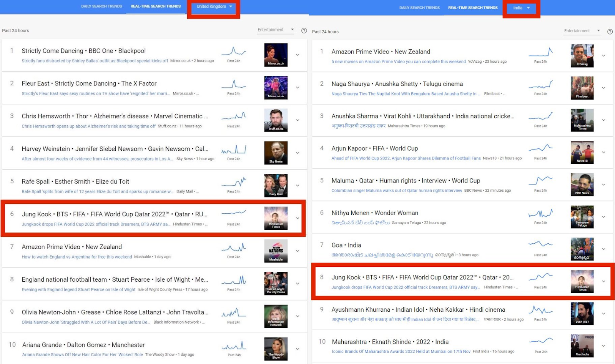This screenshot has width=615, height=364.
Task: Expand the Naga Shaurya • Anushka Shetty row
Action: tap(603, 88)
